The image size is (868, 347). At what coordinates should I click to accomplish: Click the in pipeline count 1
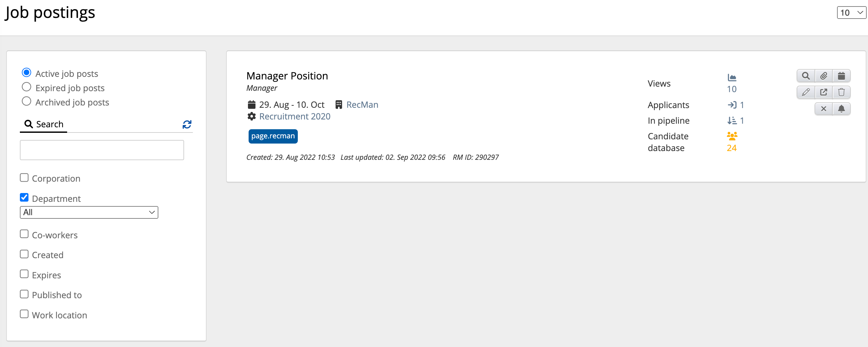click(742, 121)
